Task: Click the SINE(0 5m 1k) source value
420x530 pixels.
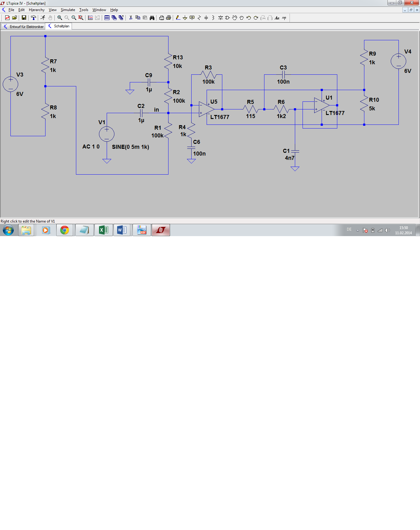Action: [130, 147]
